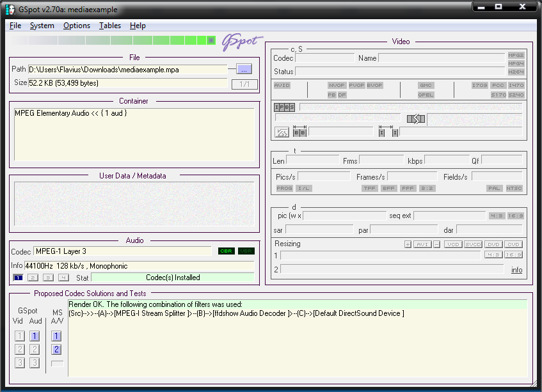This screenshot has height=392, width=542.
Task: Click GSpot Vid test button 1
Action: 20,336
